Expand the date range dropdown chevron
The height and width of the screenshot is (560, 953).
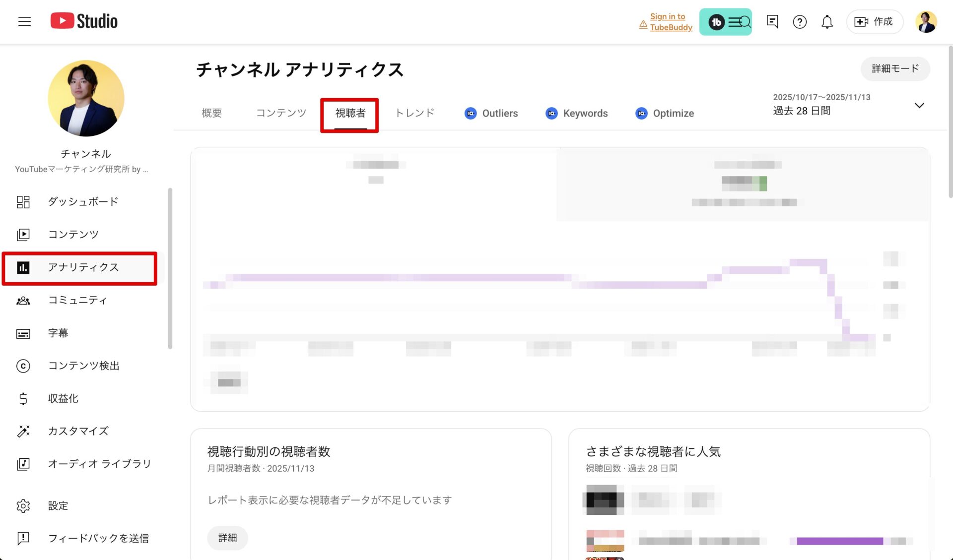(x=919, y=105)
